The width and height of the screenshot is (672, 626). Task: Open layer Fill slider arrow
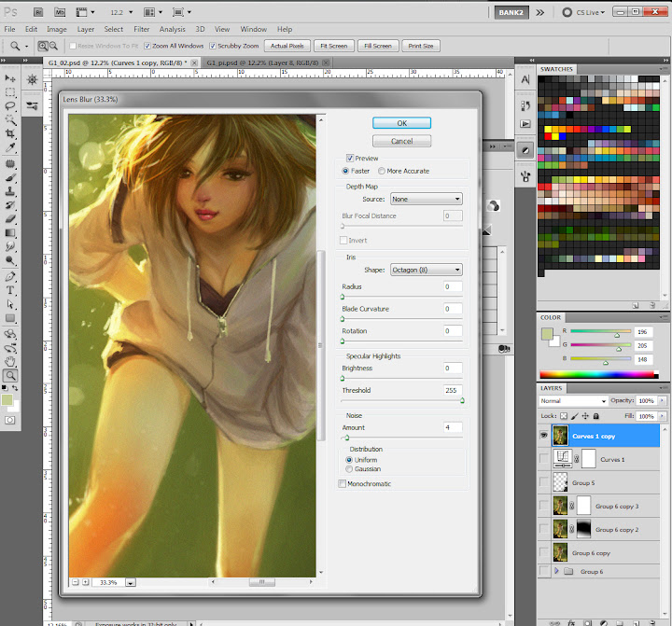(662, 416)
